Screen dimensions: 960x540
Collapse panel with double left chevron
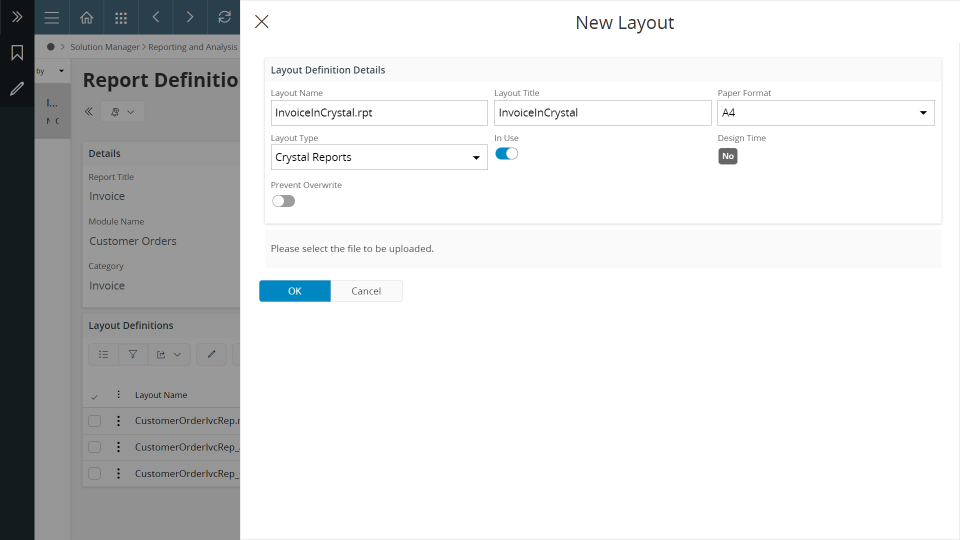(x=89, y=111)
